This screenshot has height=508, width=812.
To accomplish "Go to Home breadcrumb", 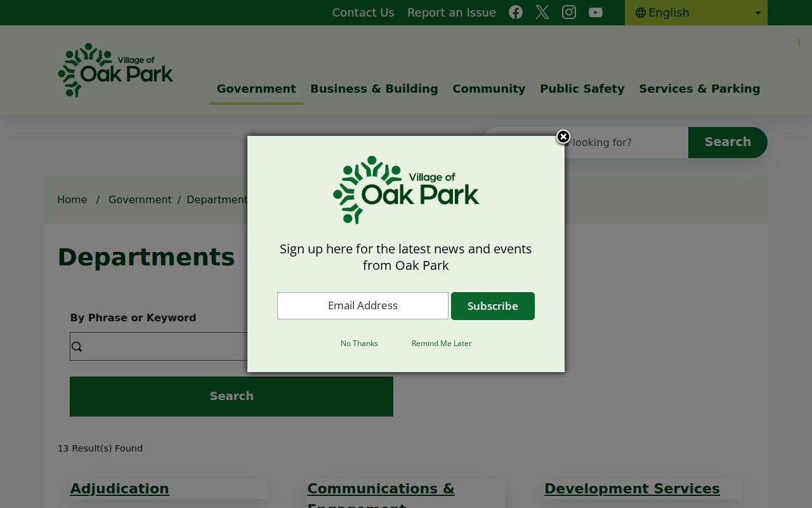I will click(x=72, y=200).
